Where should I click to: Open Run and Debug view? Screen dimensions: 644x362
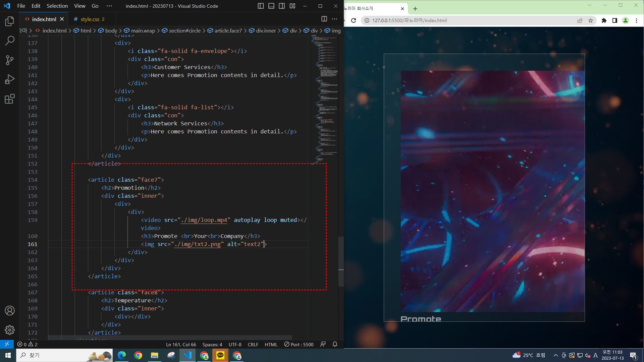[x=10, y=79]
